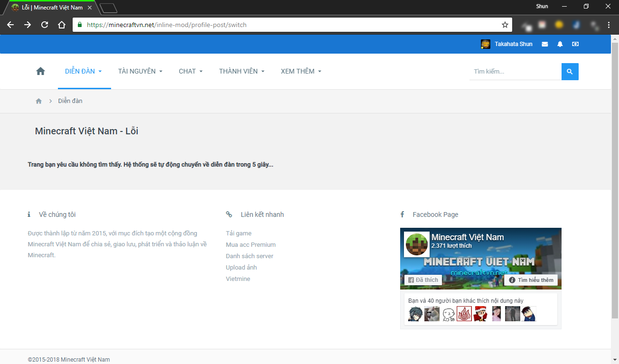Open the DIỄN ĐÀN menu
This screenshot has height=364, width=619.
point(84,71)
